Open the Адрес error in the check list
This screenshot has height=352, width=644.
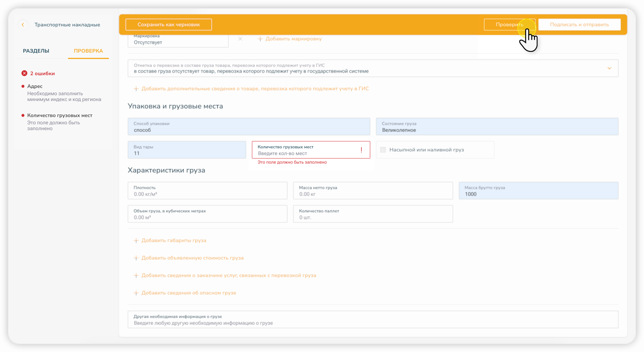35,86
